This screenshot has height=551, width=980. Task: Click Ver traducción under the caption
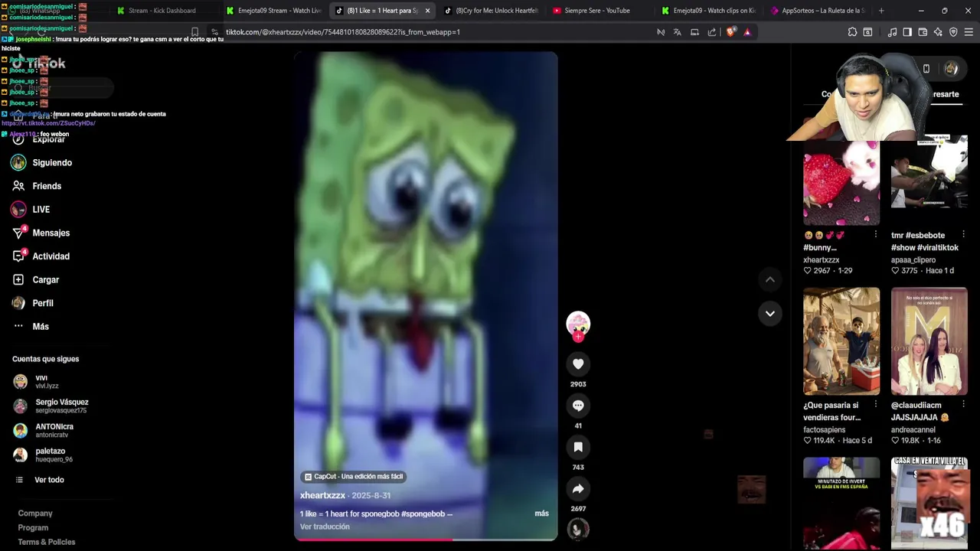tap(325, 527)
